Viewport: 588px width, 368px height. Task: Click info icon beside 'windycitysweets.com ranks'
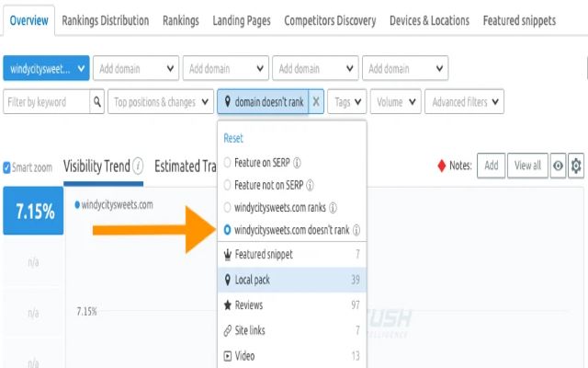(334, 208)
